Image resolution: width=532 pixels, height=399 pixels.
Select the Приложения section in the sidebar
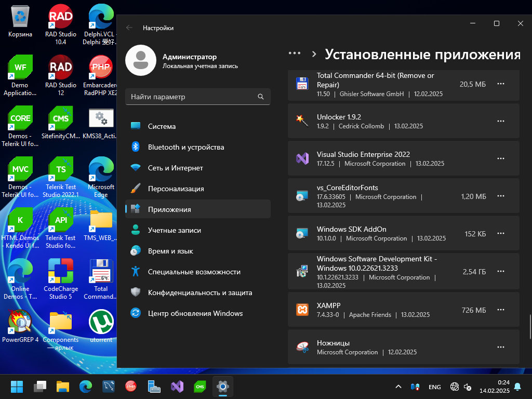click(x=198, y=209)
